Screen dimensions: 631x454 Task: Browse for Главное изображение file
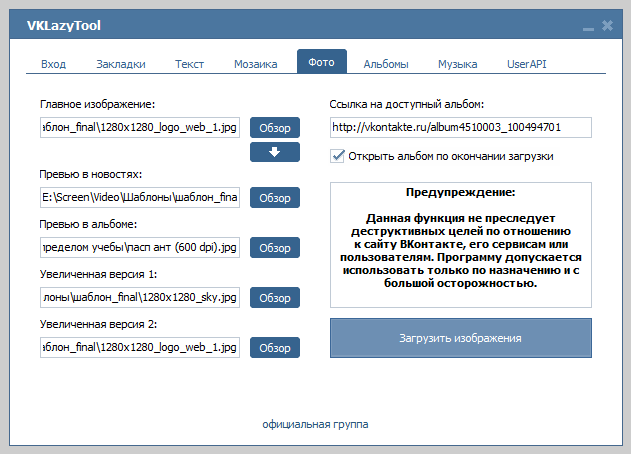(x=275, y=128)
